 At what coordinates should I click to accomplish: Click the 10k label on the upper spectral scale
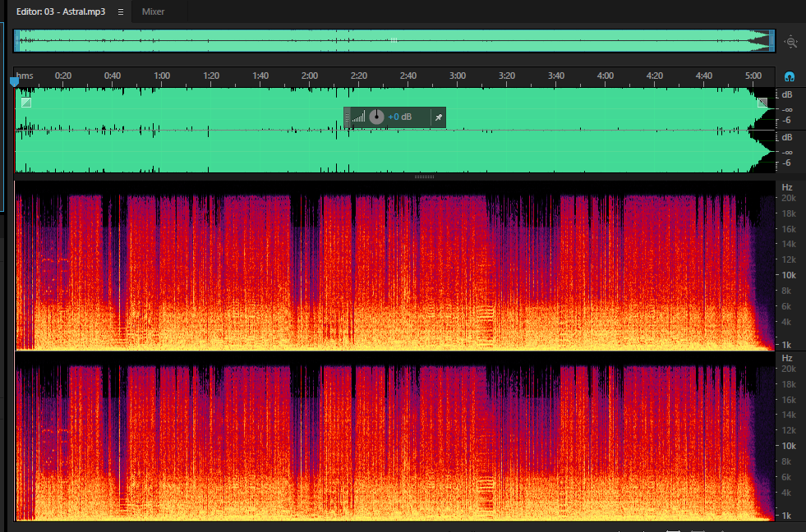click(x=789, y=275)
